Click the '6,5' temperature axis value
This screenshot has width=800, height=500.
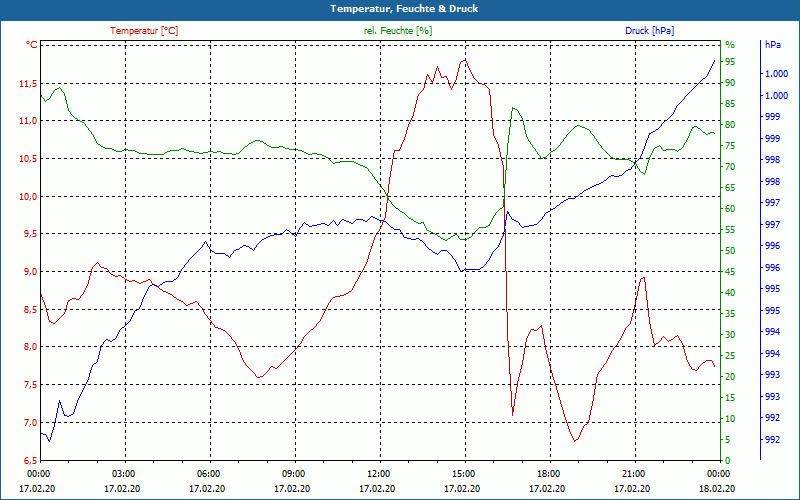pyautogui.click(x=30, y=460)
